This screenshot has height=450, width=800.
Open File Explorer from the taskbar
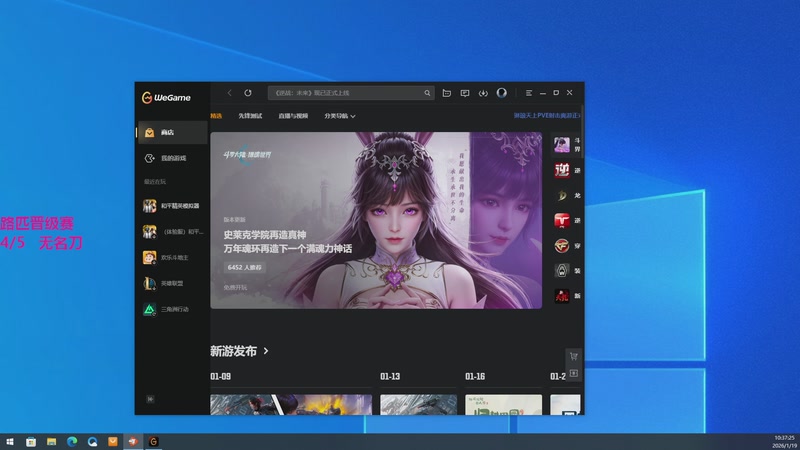(x=52, y=442)
